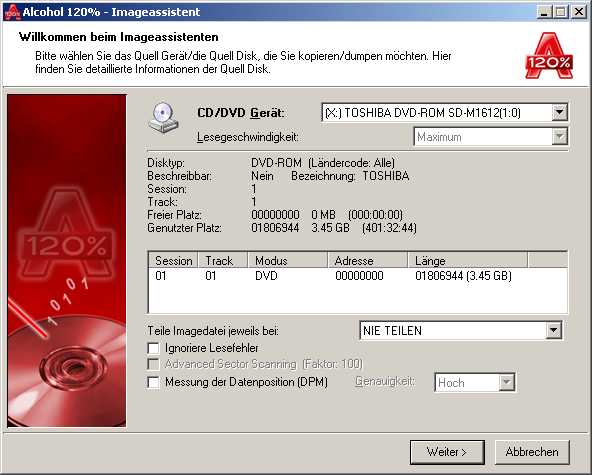Viewport: 592px width, 475px height.
Task: Enable Ignoriere Lesefehler checkbox
Action: 153,348
